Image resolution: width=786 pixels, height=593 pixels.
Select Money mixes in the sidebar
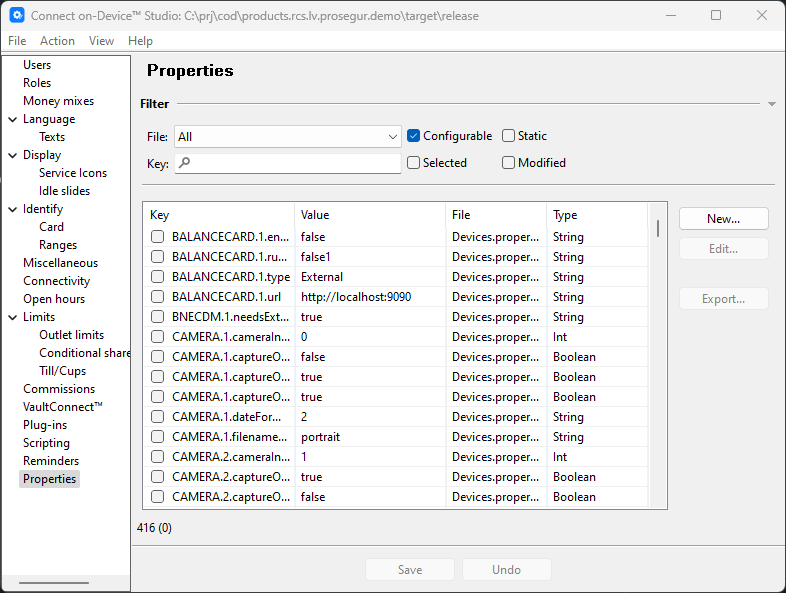coord(59,101)
